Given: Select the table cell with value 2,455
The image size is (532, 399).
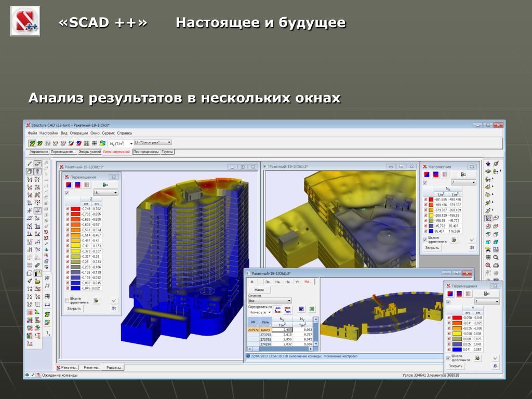Looking at the screenshot, I should click(x=282, y=330).
